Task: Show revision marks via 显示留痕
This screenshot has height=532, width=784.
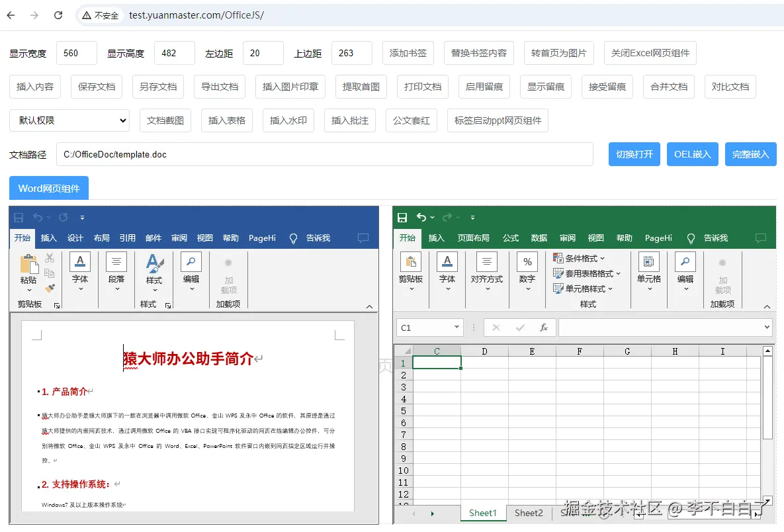Action: 545,87
